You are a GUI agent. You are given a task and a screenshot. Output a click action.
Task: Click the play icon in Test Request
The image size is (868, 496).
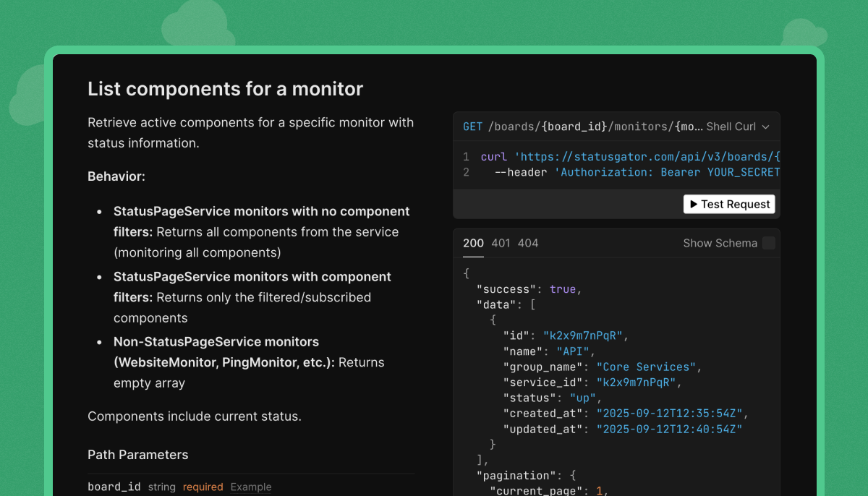(694, 205)
